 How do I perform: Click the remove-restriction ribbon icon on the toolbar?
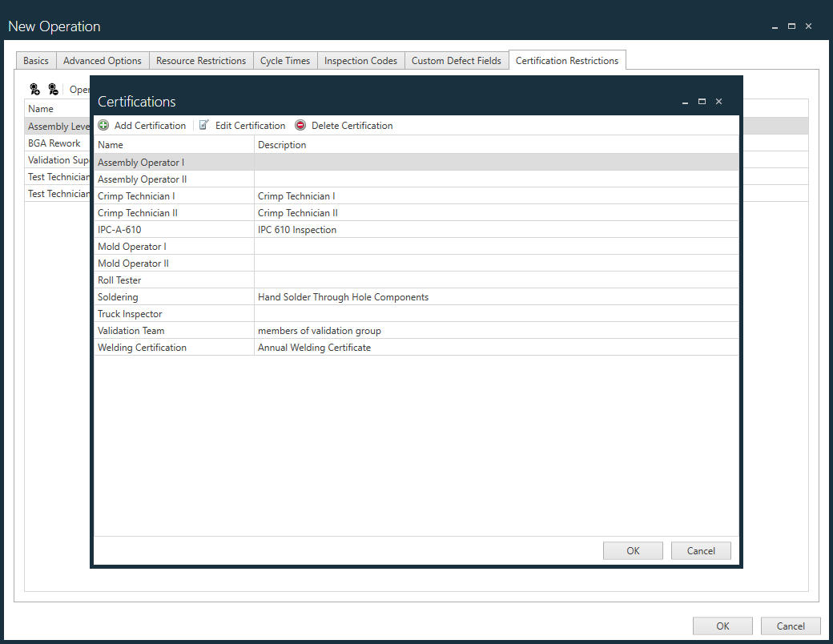pyautogui.click(x=53, y=88)
